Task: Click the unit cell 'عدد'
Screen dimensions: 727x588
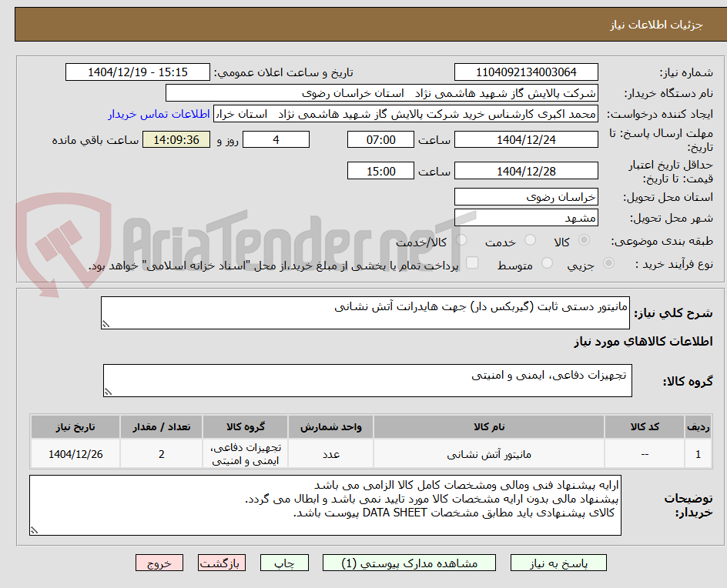Action: point(331,454)
